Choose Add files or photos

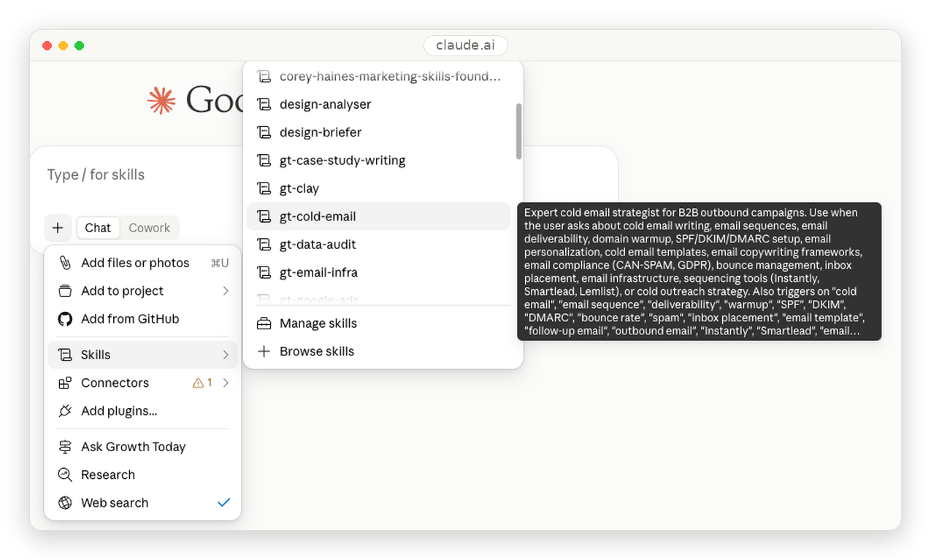coord(142,263)
